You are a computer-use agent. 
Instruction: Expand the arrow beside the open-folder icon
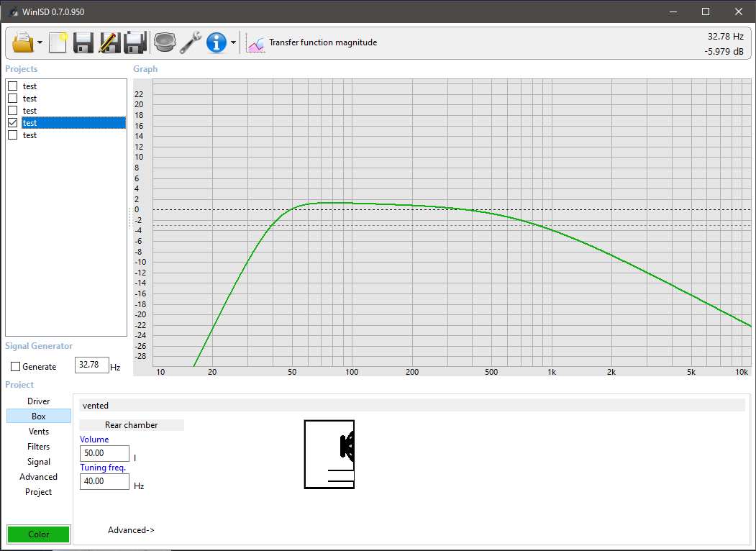click(x=40, y=42)
